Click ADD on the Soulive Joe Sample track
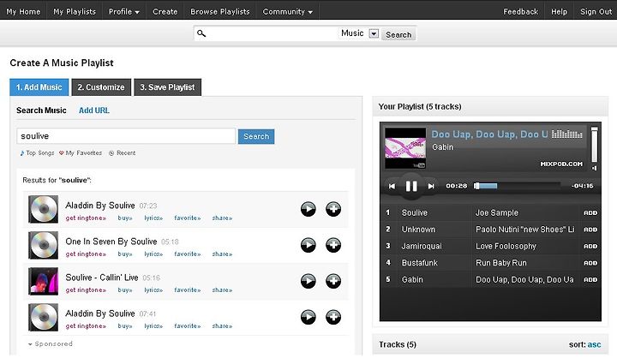 point(590,212)
